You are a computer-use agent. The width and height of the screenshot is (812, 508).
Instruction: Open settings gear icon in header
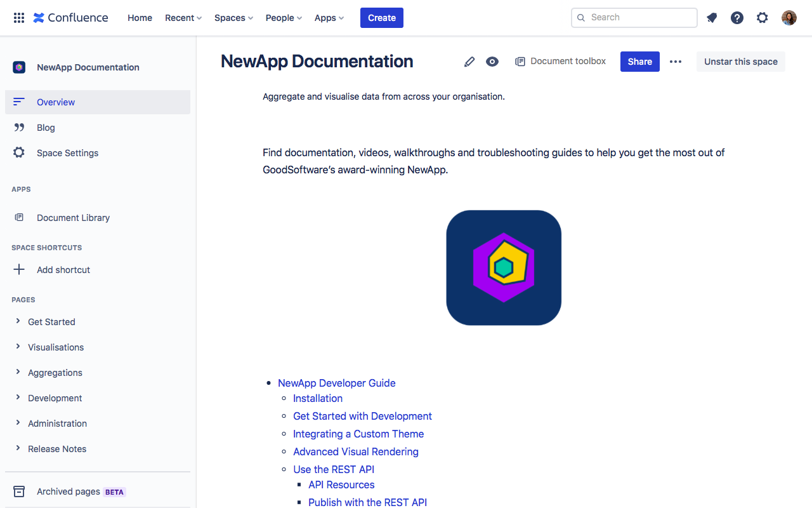pos(763,18)
